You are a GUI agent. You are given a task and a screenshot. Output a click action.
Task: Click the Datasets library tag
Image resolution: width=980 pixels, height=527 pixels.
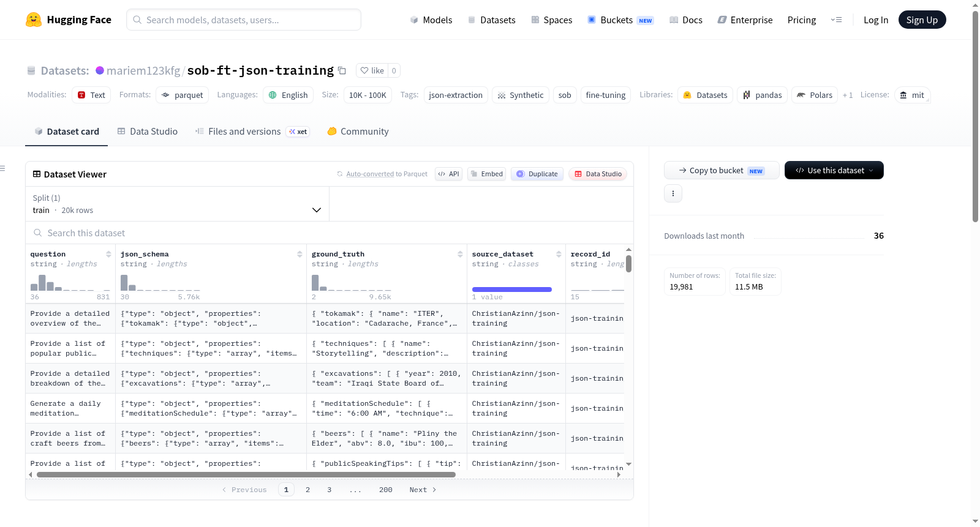click(705, 95)
